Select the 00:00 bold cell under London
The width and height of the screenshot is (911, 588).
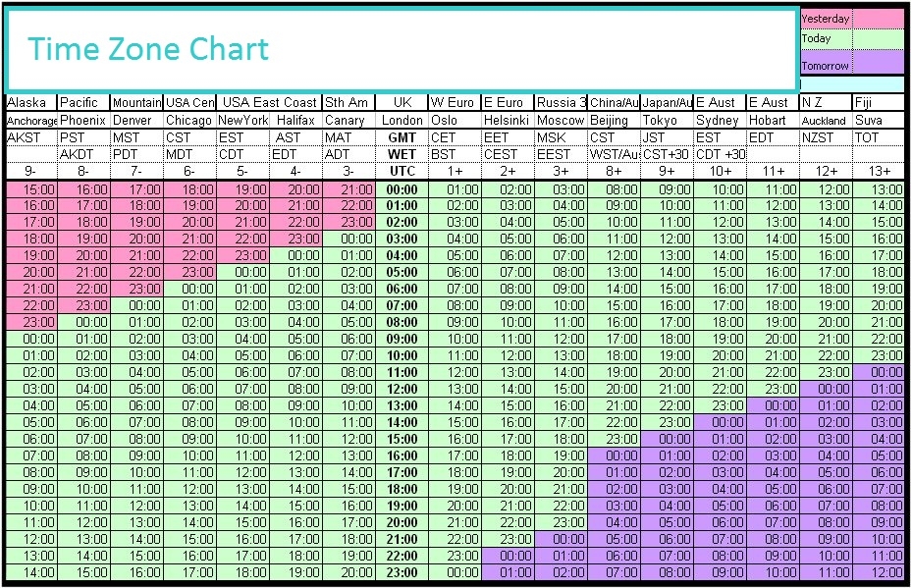(400, 189)
